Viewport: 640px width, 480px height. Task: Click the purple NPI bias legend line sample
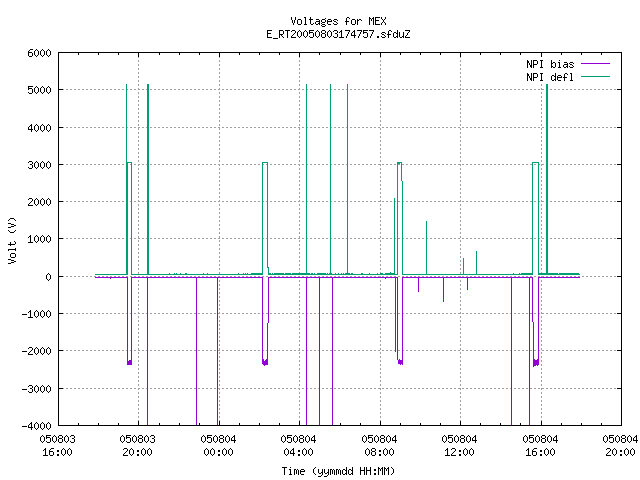click(596, 64)
